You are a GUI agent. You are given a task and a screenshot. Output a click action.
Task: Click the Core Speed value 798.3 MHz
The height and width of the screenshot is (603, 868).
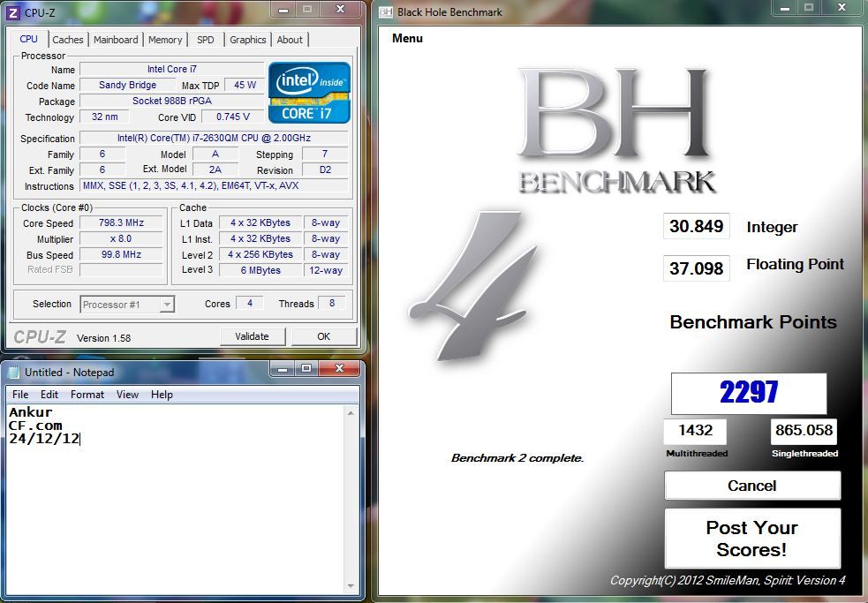[x=121, y=222]
